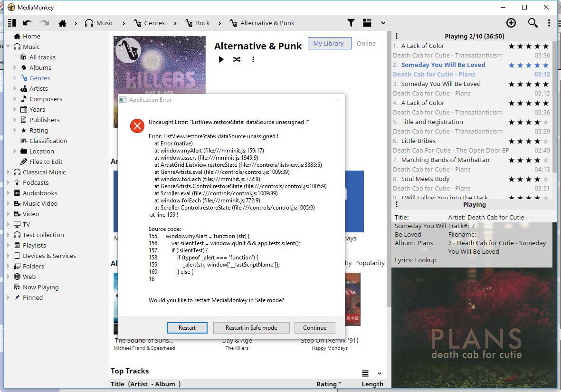Go to Home via house icon in breadcrumb
The height and width of the screenshot is (392, 561).
coord(62,23)
